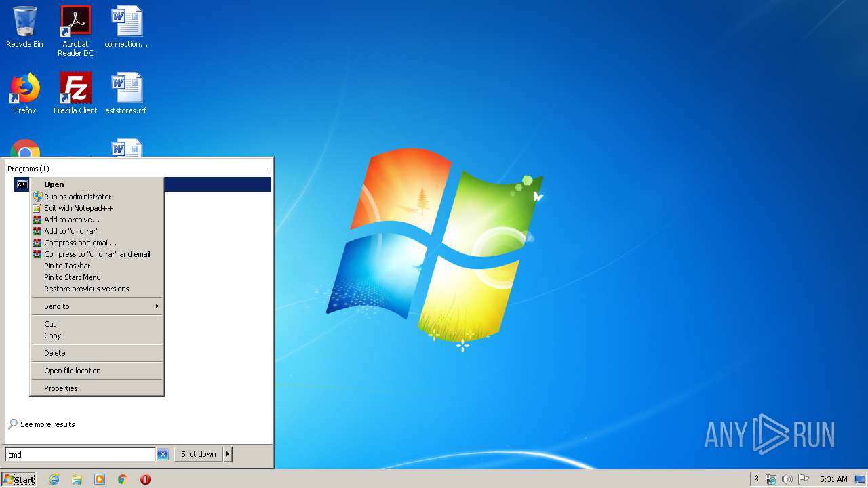Launch Windows Media Player from taskbar
Viewport: 868px width, 488px height.
coord(100,479)
